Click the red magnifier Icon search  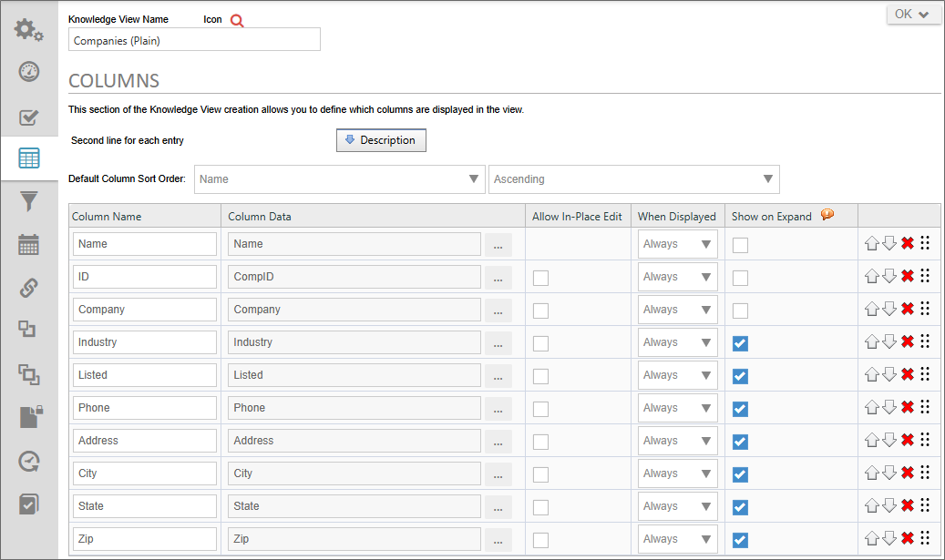point(237,20)
